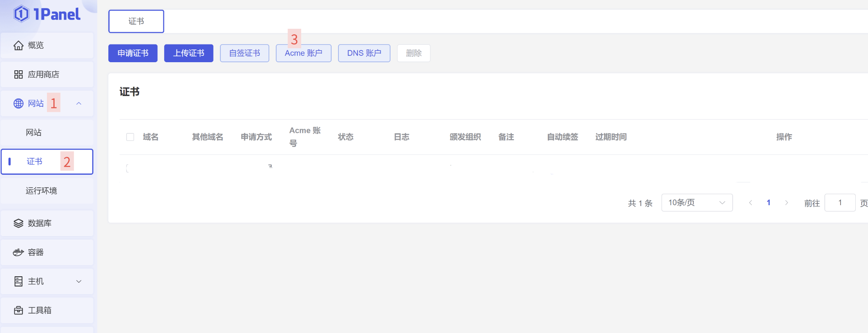Open the 10条/页 page size dropdown
868x333 pixels.
tap(696, 203)
